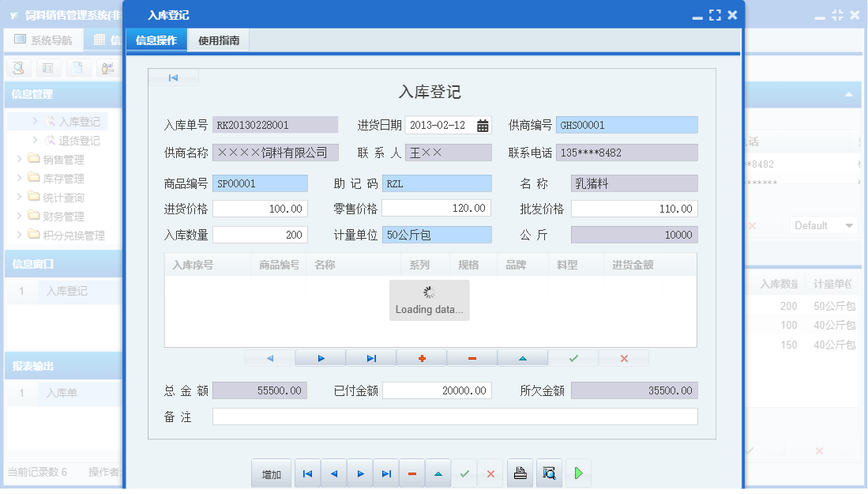Screen dimensions: 868x494
Task: Cancel changes with the red X icon
Action: point(490,473)
